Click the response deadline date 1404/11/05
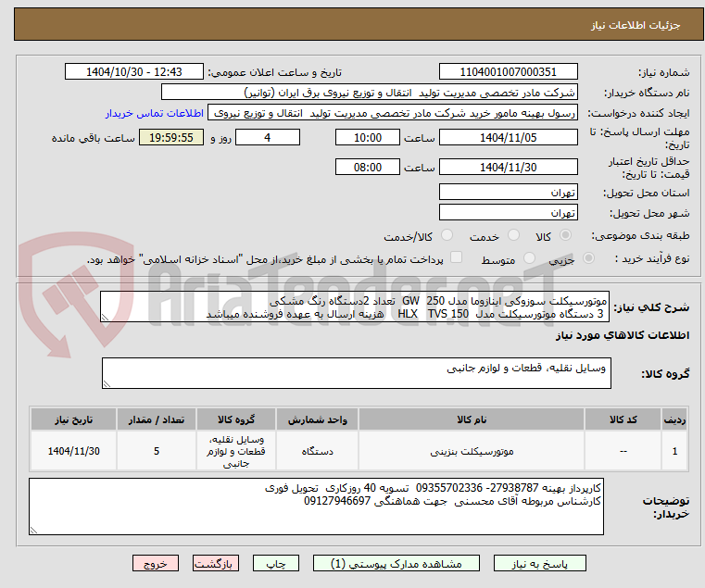This screenshot has width=705, height=588. pos(508,138)
